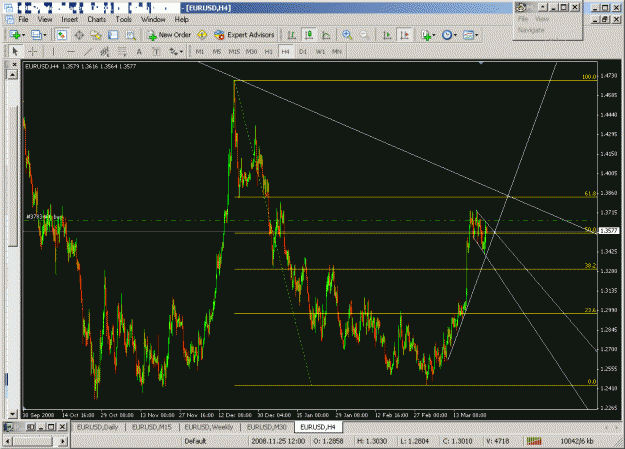The image size is (625, 449).
Task: Switch to the EURUSD,Weekly chart tab
Action: pos(209,427)
